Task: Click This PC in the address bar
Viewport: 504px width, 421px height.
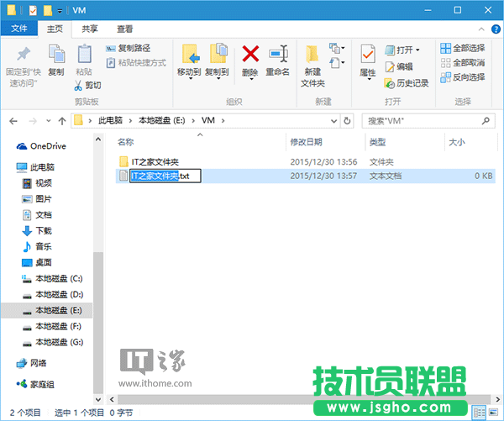Action: point(110,121)
